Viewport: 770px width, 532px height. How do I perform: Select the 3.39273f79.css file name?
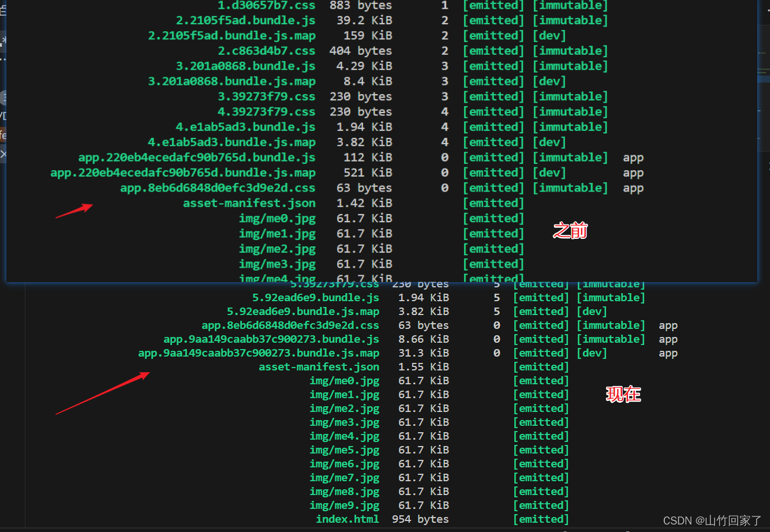coord(267,97)
